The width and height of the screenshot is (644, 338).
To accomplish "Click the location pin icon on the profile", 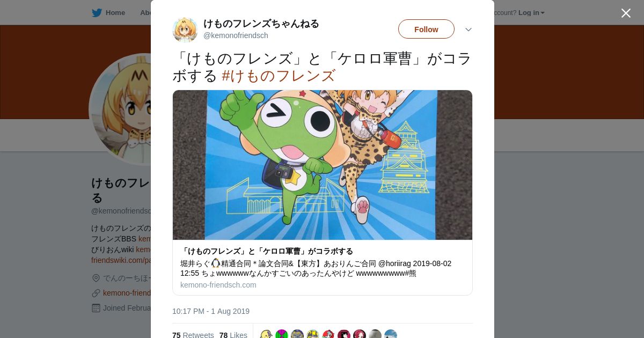I will [x=96, y=278].
